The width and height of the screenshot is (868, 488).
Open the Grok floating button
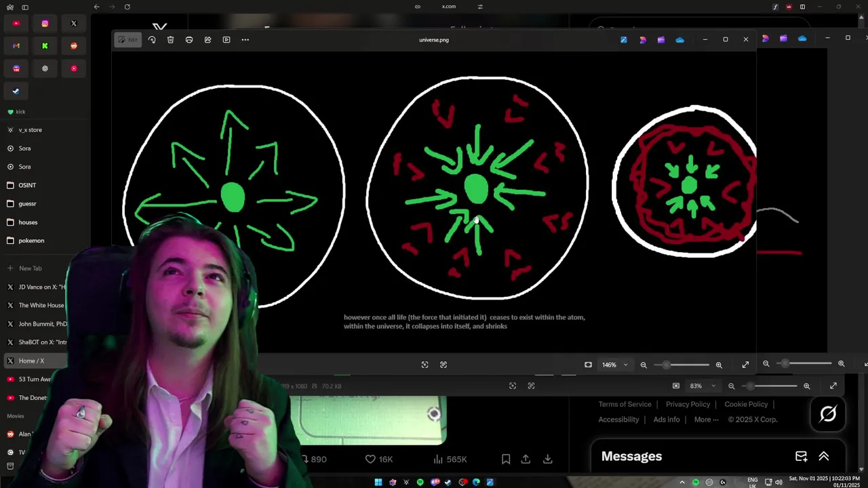coord(828,413)
